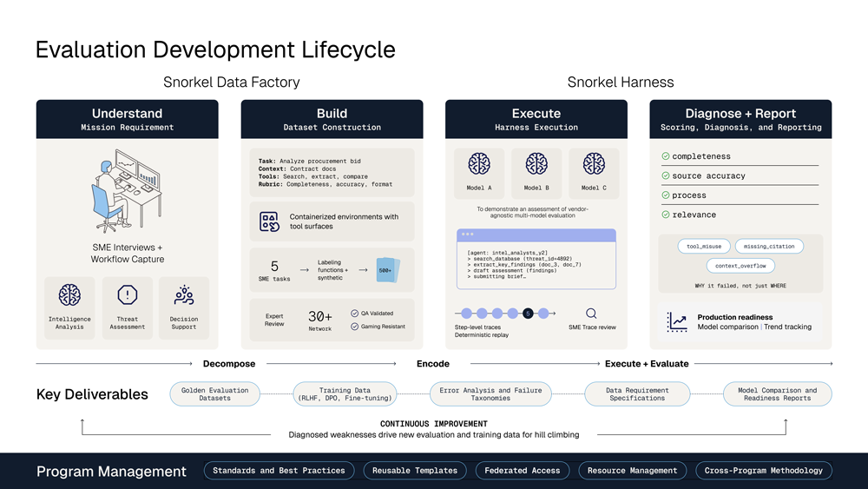Screen dimensions: 868x489
Task: Click the Model Comparison and Readiness Reports pill
Action: [x=777, y=393]
